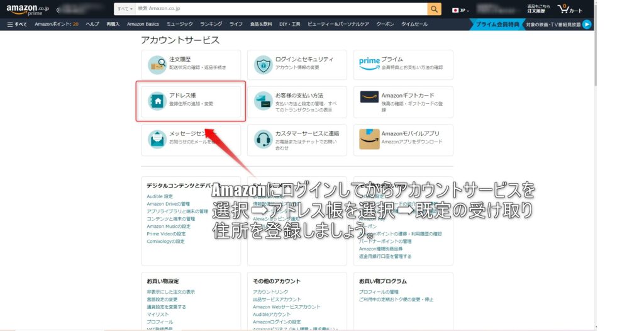Select ランキング in the navigation bar

click(x=211, y=24)
